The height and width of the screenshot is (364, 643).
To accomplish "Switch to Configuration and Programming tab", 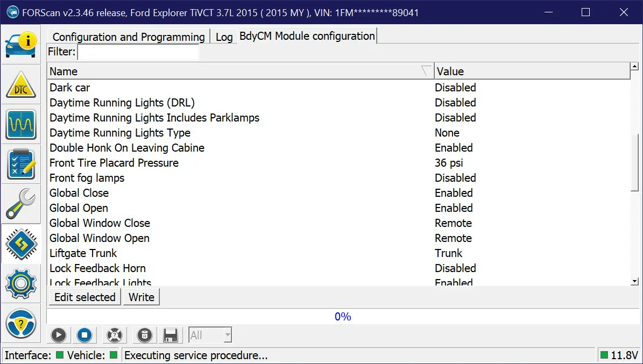I will point(129,37).
